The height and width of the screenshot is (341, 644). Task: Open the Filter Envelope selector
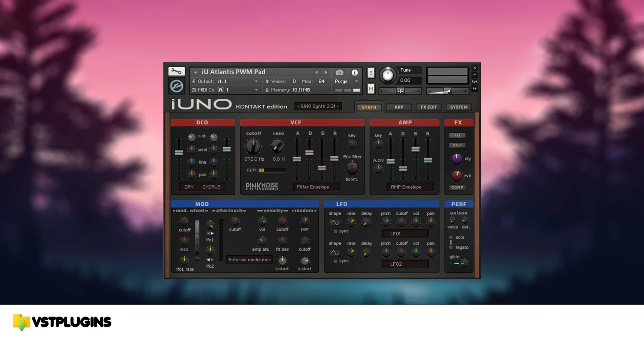[316, 187]
